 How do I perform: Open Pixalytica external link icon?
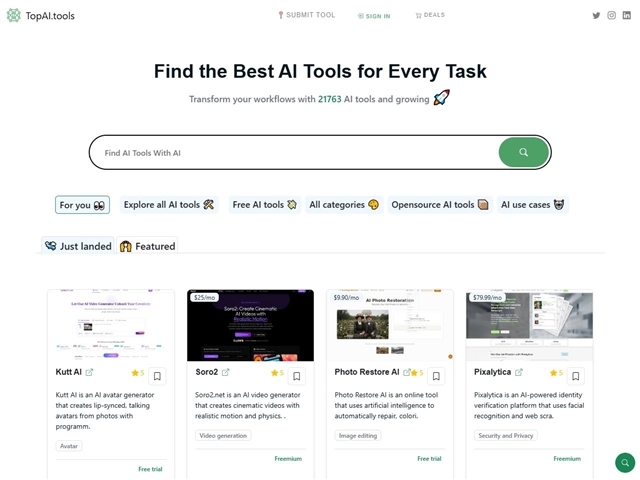(x=518, y=372)
